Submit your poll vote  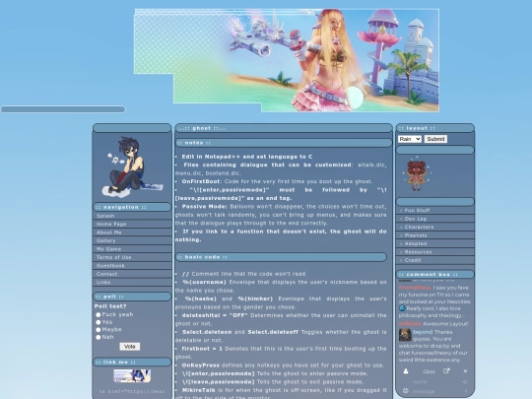click(x=130, y=347)
